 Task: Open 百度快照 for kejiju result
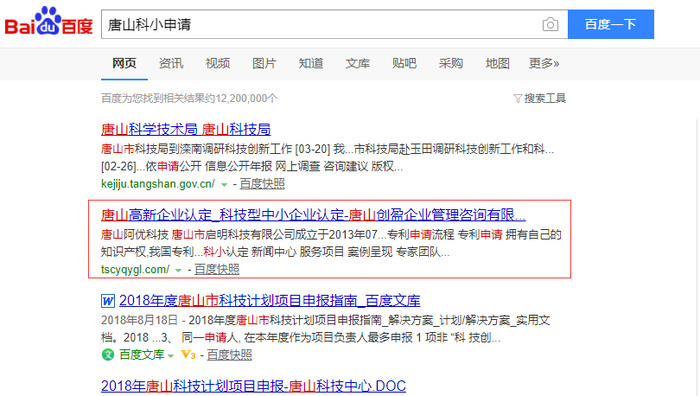click(262, 183)
